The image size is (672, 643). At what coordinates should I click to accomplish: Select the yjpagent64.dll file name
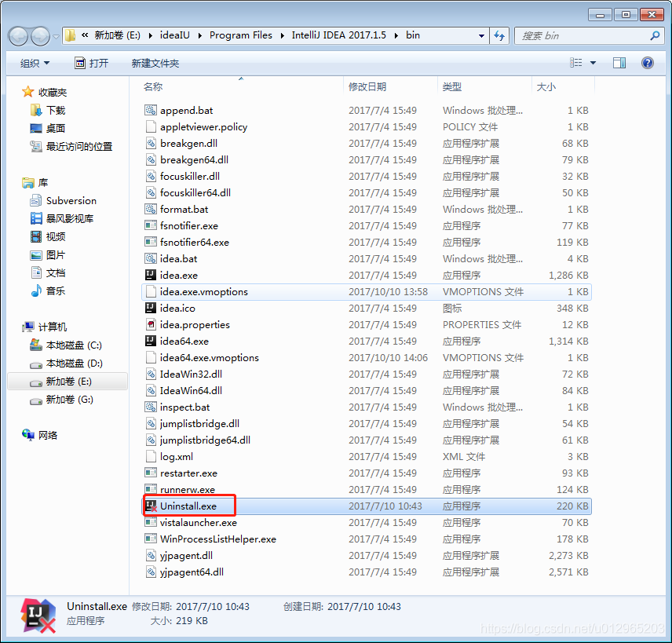point(192,572)
